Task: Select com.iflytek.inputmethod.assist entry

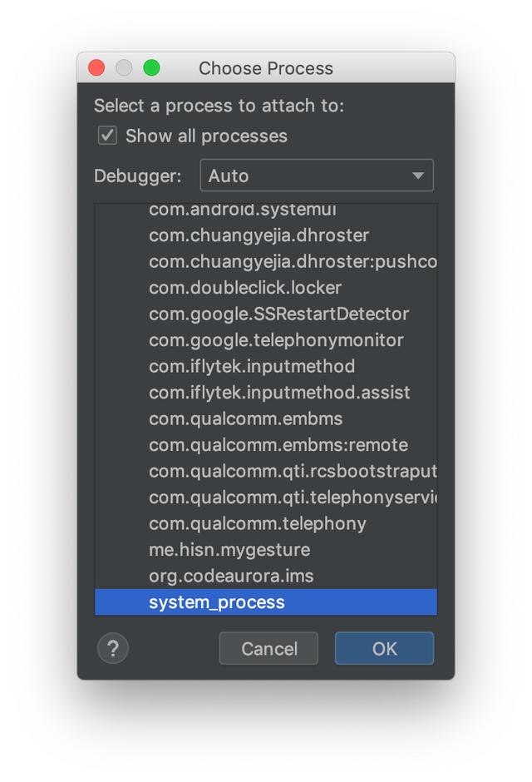Action: [266, 393]
